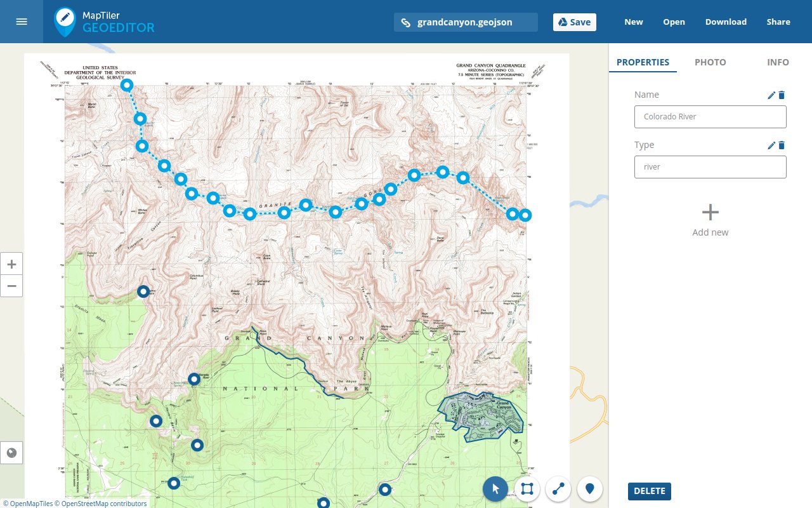This screenshot has height=508, width=812.
Task: Click Download in the top bar
Action: pyautogui.click(x=726, y=22)
